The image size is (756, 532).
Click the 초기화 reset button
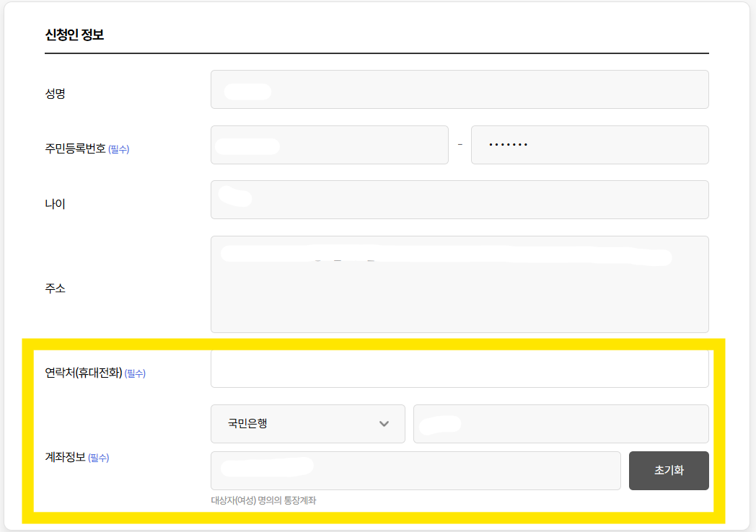click(x=669, y=471)
